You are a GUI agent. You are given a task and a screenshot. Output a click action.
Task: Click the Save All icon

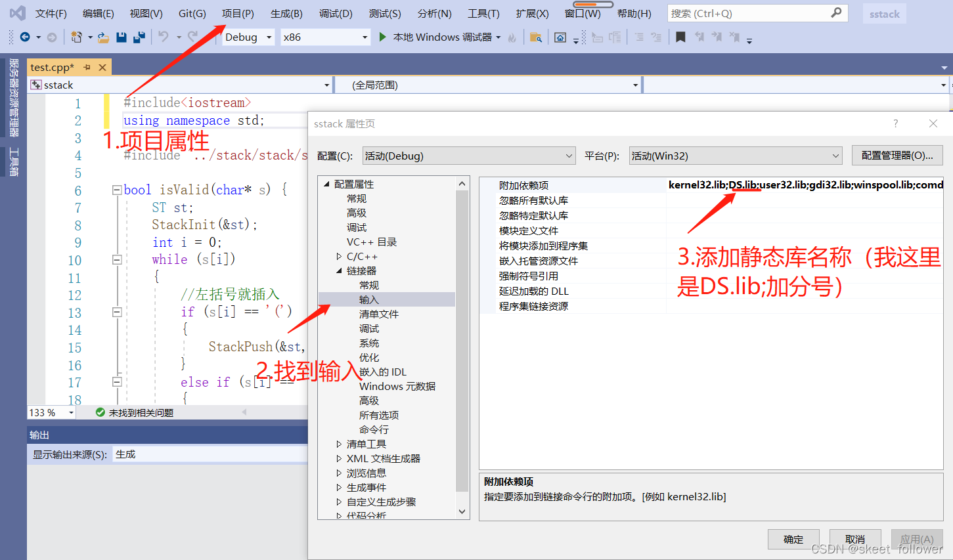[139, 37]
